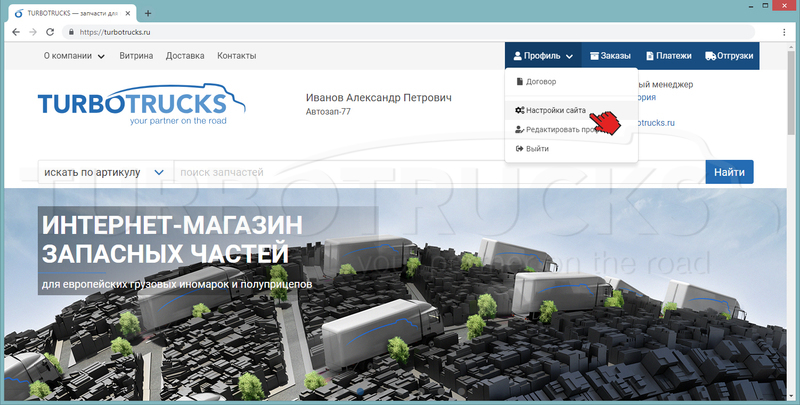Open a new browser tab
This screenshot has height=405, width=800.
pos(148,14)
